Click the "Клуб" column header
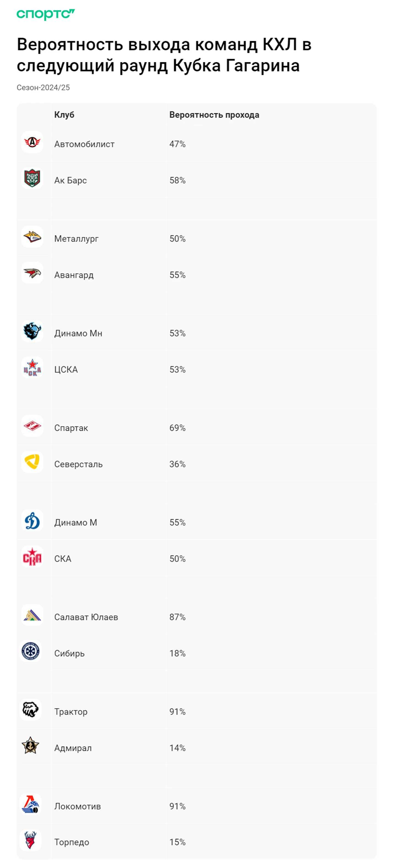402x868 pixels. (x=64, y=115)
